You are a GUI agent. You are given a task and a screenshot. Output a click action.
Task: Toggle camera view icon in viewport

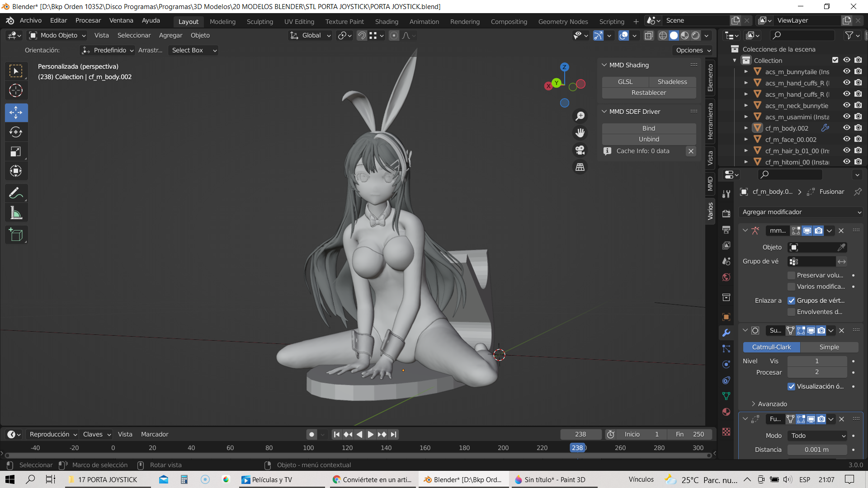click(x=580, y=150)
